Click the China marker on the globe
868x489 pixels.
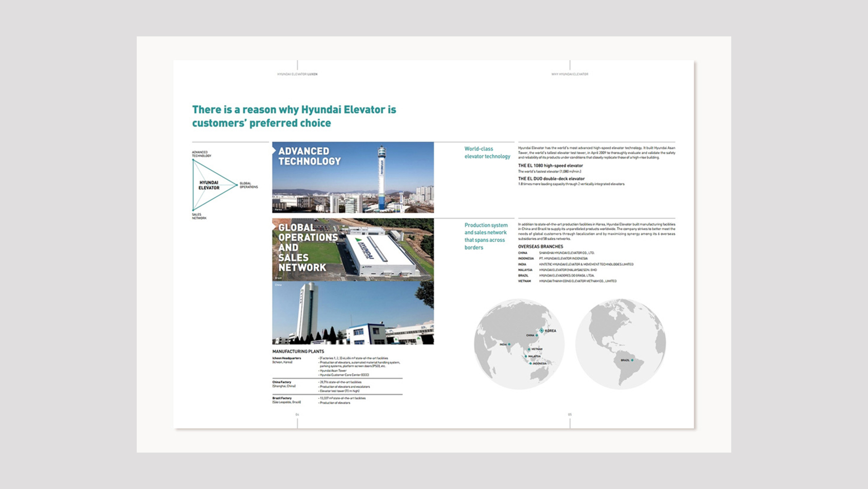pos(537,335)
